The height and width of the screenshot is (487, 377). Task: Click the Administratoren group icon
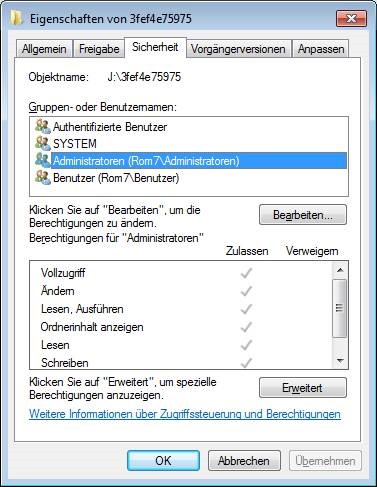pyautogui.click(x=43, y=160)
